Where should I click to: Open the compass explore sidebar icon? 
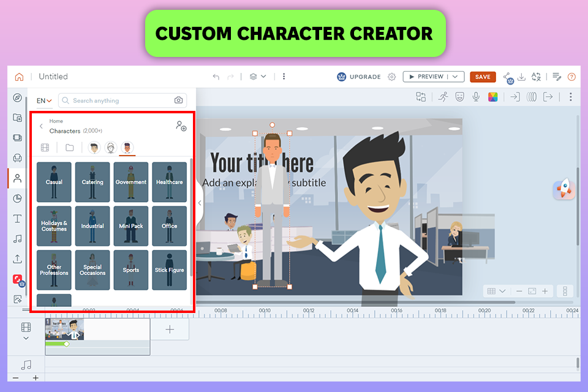(17, 98)
